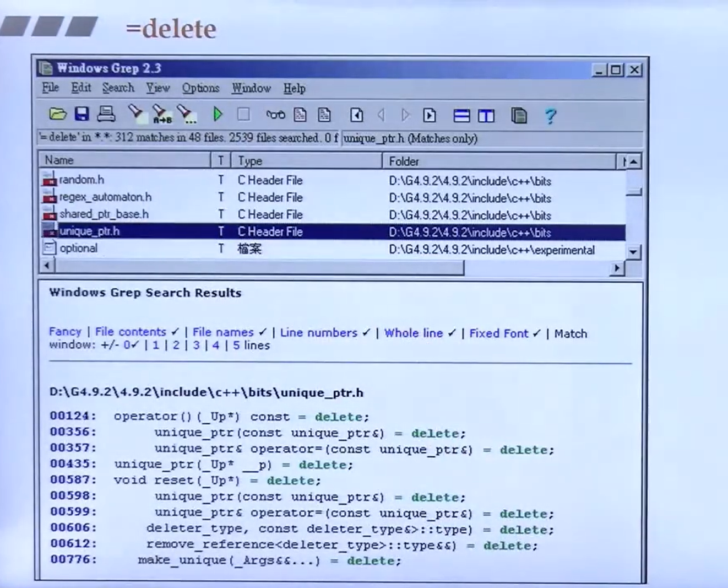Click result line 00435 unique_ptr(_Up* __p)
Image resolution: width=728 pixels, height=588 pixels.
(202, 465)
